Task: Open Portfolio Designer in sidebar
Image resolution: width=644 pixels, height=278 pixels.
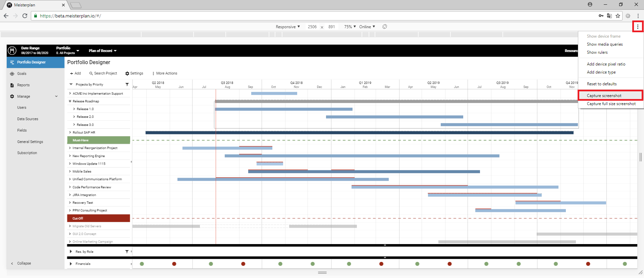Action: [x=36, y=62]
